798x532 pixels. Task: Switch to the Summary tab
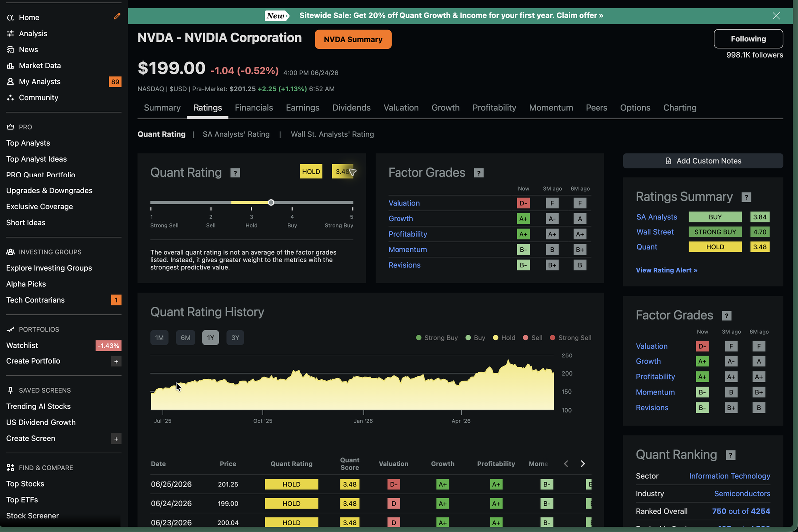(162, 108)
